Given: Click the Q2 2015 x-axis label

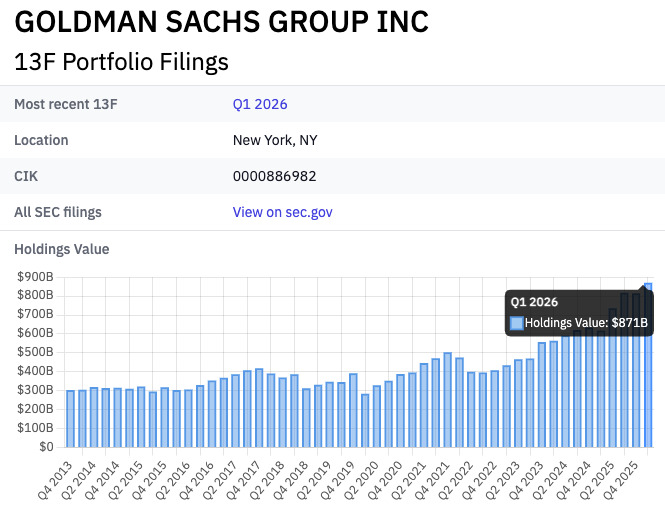Looking at the screenshot, I should point(126,480).
